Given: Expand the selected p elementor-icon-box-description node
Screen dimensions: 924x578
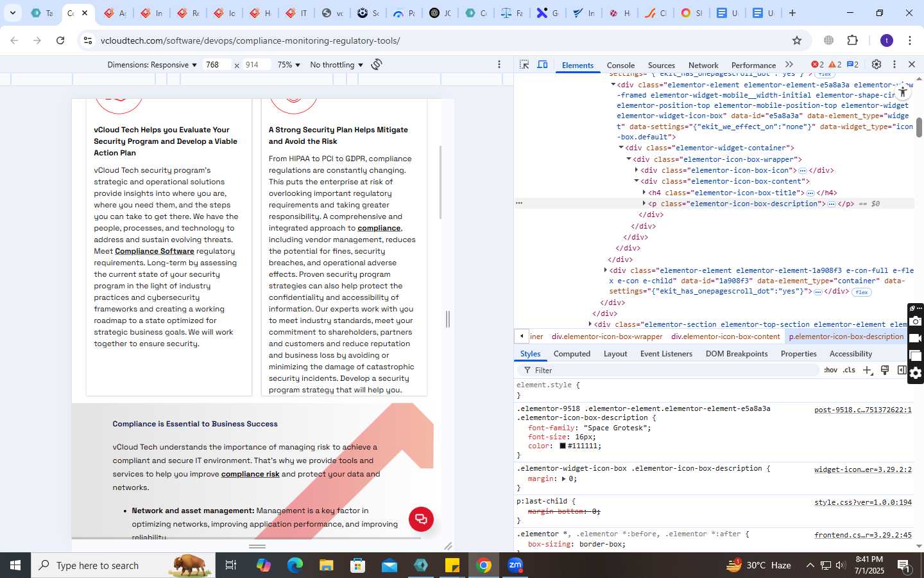Looking at the screenshot, I should point(644,204).
